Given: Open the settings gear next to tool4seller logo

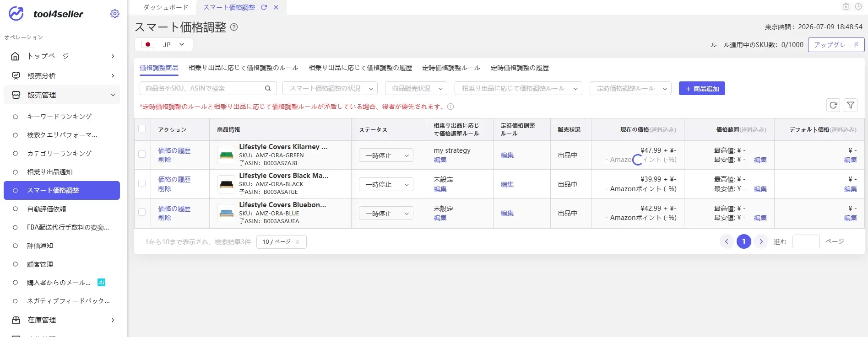Looking at the screenshot, I should (x=115, y=14).
